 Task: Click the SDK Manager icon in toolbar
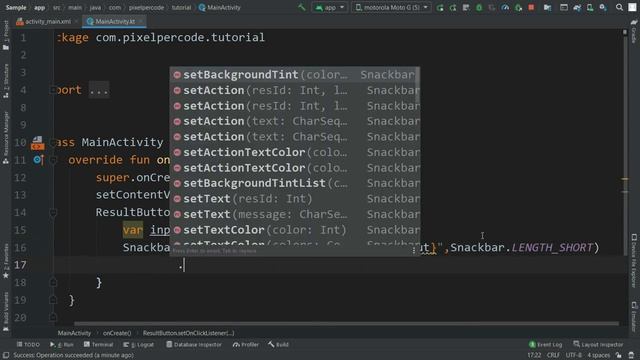click(603, 7)
